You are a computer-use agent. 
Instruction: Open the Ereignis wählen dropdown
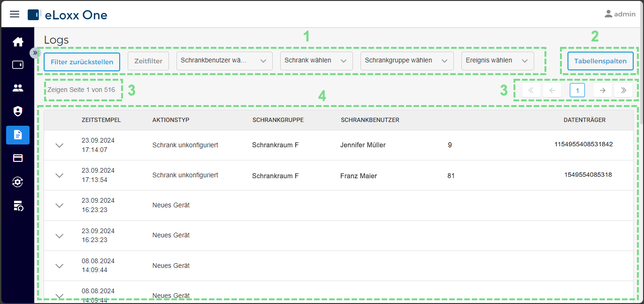coord(498,61)
